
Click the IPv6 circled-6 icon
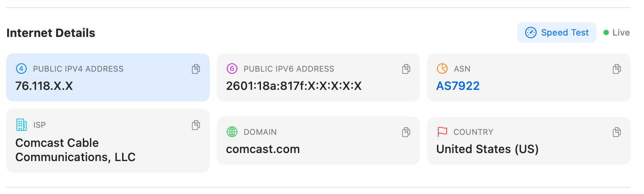(232, 69)
